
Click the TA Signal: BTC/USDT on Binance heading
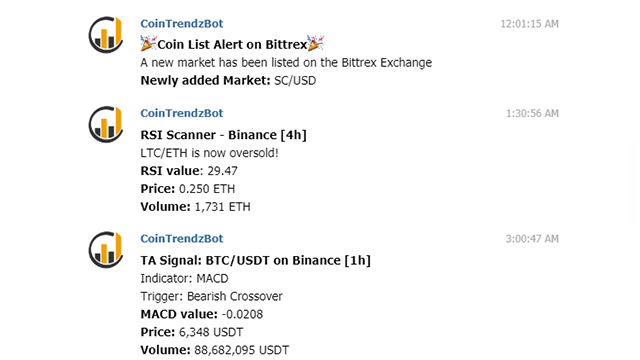click(x=256, y=260)
